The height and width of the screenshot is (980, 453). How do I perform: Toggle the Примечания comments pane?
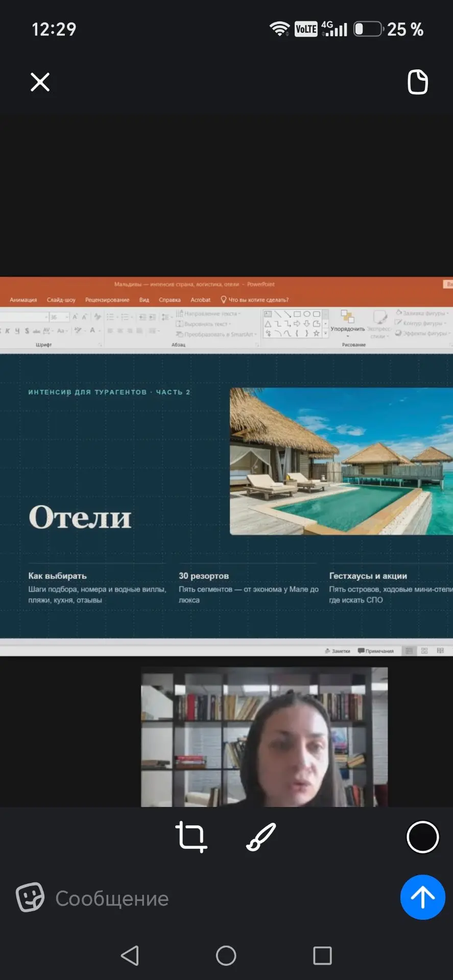(x=376, y=651)
